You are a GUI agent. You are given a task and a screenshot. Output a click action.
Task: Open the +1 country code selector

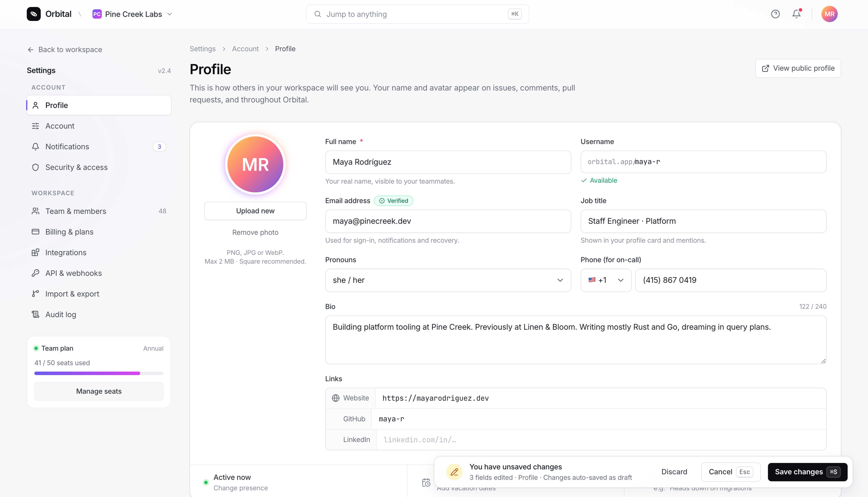(606, 280)
